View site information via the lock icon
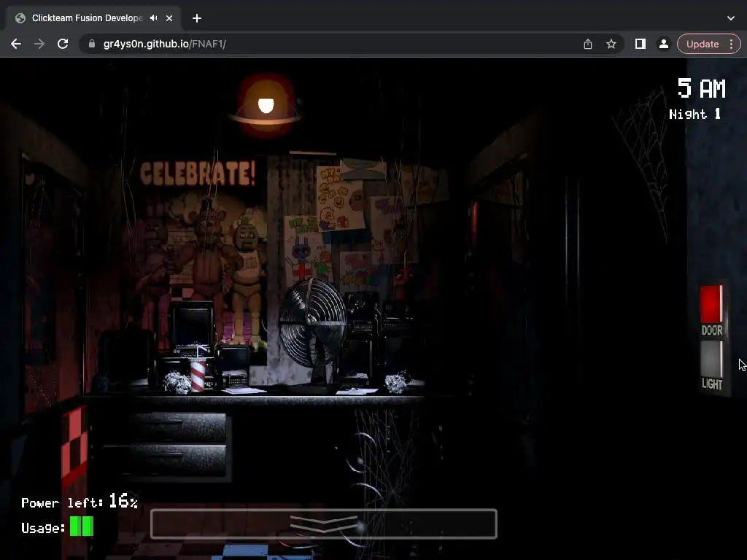 click(x=92, y=44)
